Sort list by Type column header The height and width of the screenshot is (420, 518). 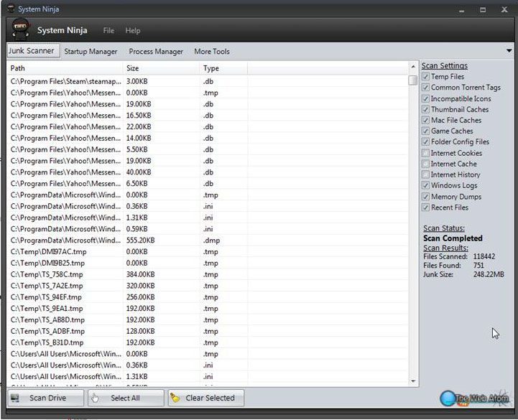pyautogui.click(x=223, y=68)
